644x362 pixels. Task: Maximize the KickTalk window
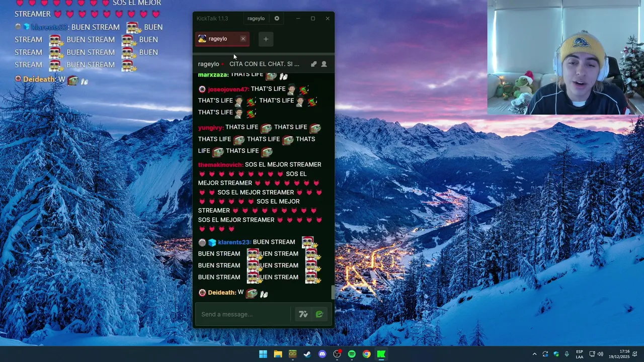click(x=312, y=19)
